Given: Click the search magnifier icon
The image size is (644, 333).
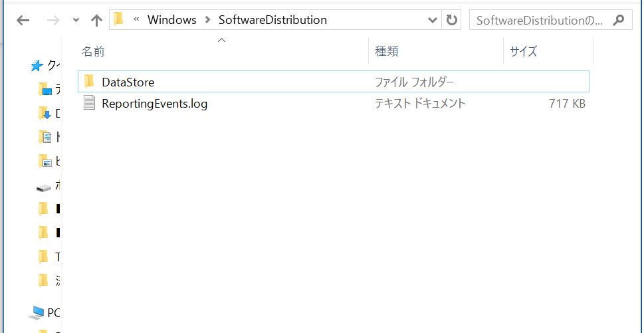Looking at the screenshot, I should 618,20.
